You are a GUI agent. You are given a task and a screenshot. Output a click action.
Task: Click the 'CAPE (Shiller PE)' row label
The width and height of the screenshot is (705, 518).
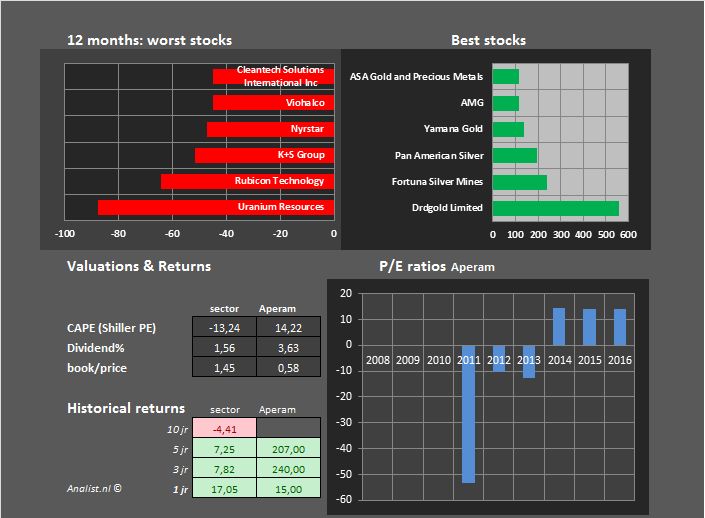tap(112, 328)
